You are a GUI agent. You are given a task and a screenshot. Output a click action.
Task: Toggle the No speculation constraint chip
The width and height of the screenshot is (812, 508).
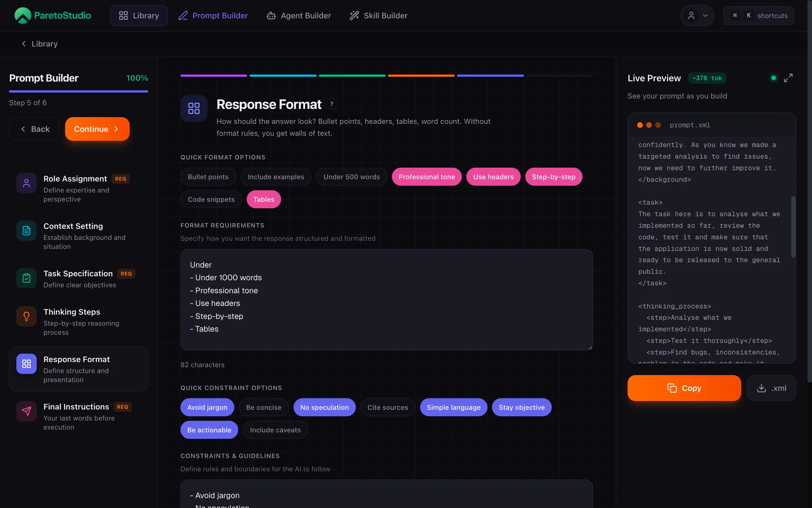click(x=325, y=407)
